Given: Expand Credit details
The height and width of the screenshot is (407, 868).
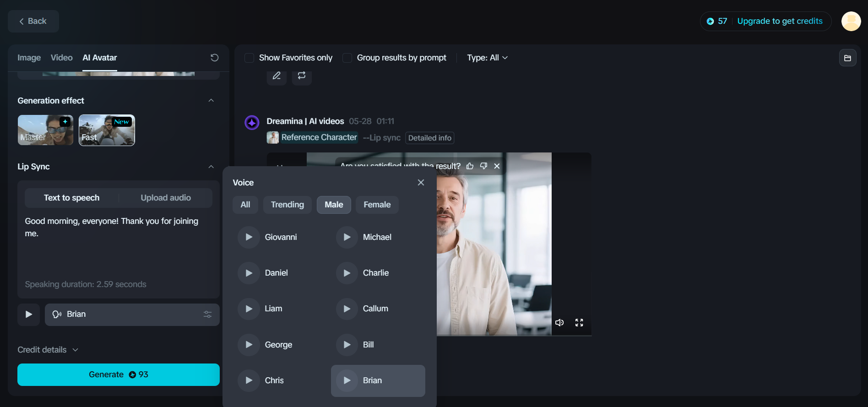Looking at the screenshot, I should 48,350.
